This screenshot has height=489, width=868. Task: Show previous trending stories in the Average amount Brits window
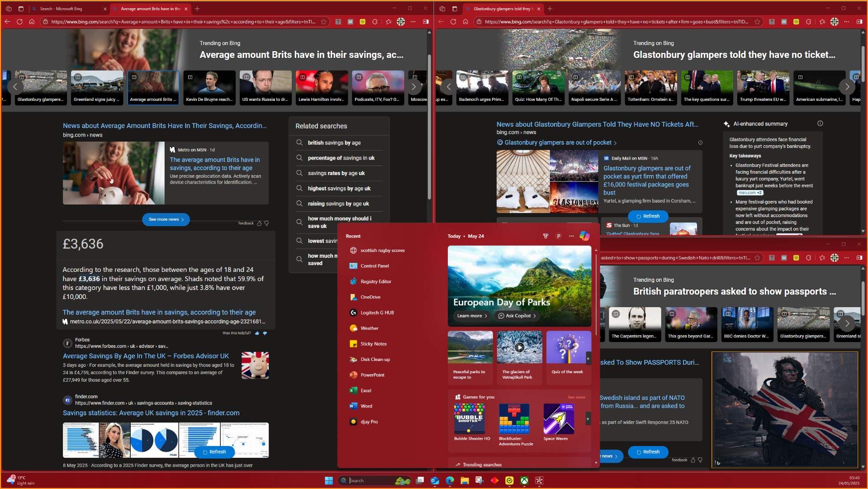pyautogui.click(x=15, y=87)
